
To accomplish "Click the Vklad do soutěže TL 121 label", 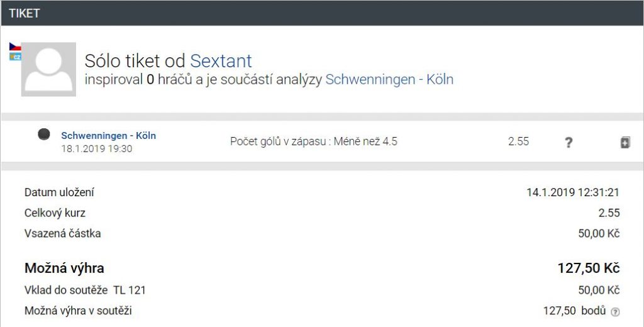I will click(85, 290).
